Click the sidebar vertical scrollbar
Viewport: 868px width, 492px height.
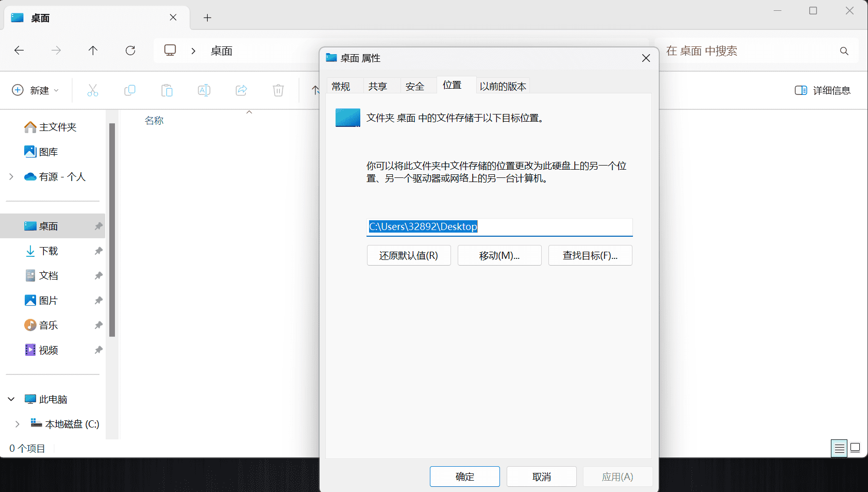pyautogui.click(x=112, y=229)
